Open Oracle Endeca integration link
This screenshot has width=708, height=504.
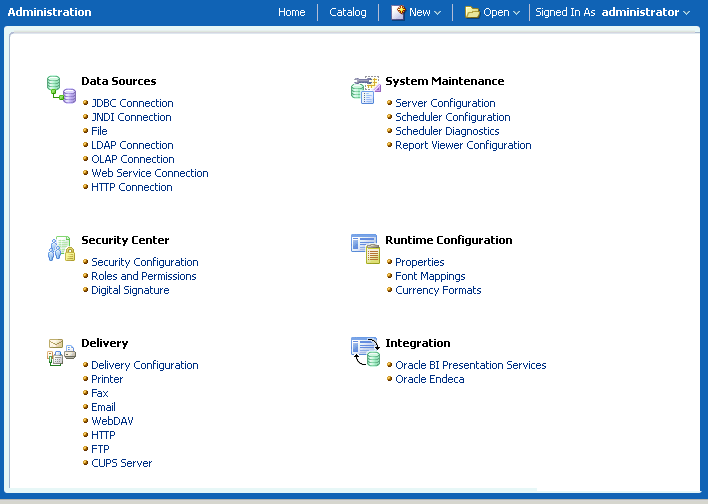click(430, 379)
